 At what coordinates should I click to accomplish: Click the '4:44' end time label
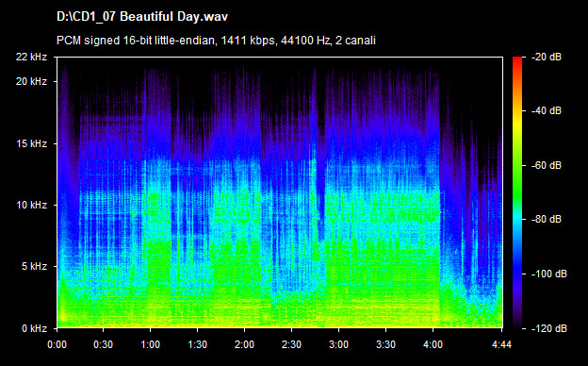[x=501, y=344]
